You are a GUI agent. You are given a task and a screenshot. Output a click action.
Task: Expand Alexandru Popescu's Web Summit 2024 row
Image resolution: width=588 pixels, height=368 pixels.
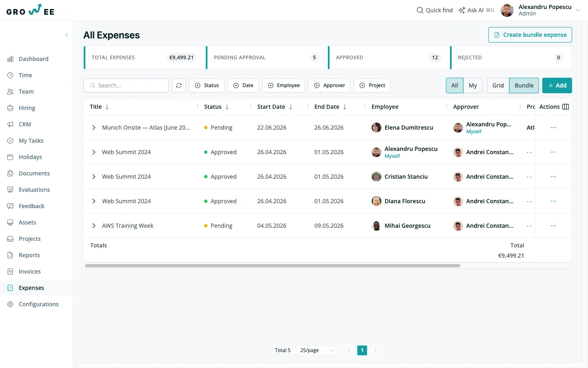[x=94, y=152]
